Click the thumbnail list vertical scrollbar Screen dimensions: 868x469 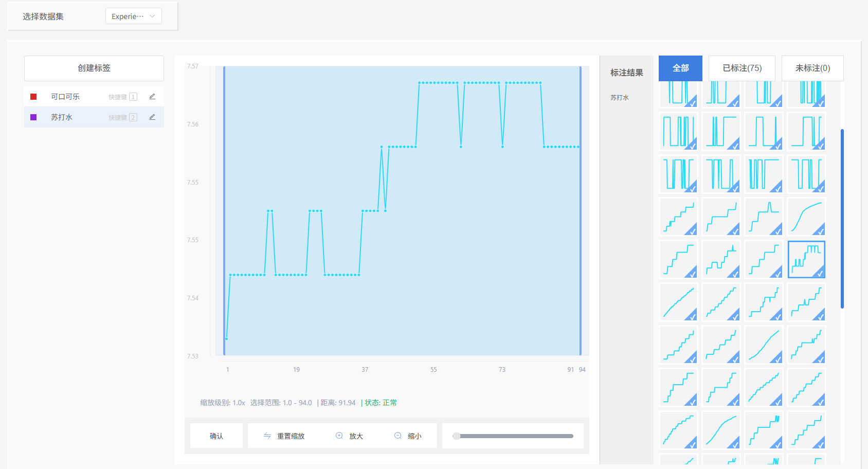pyautogui.click(x=842, y=219)
